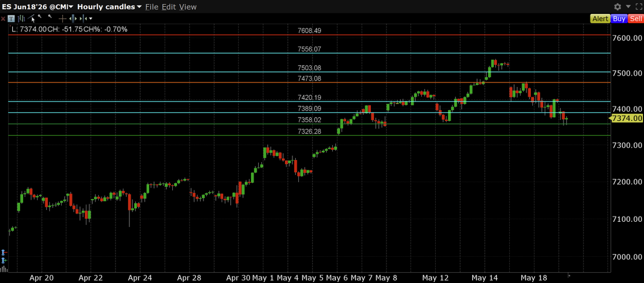
Task: Click the Apr 20 date axis label
Action: pos(41,278)
